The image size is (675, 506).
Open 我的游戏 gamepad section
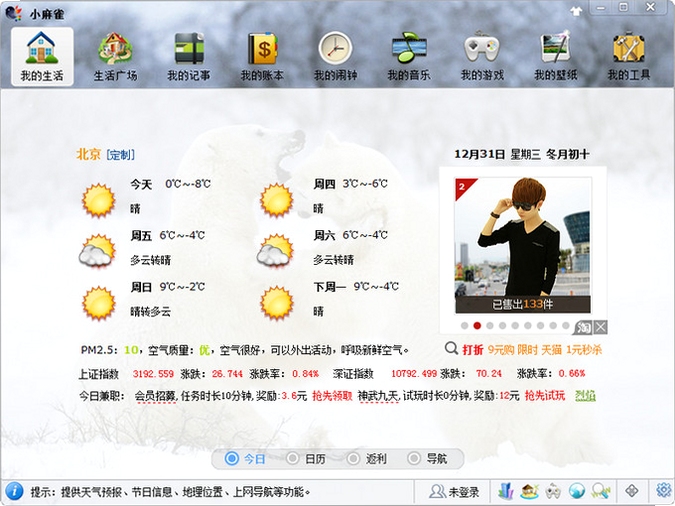[x=482, y=56]
